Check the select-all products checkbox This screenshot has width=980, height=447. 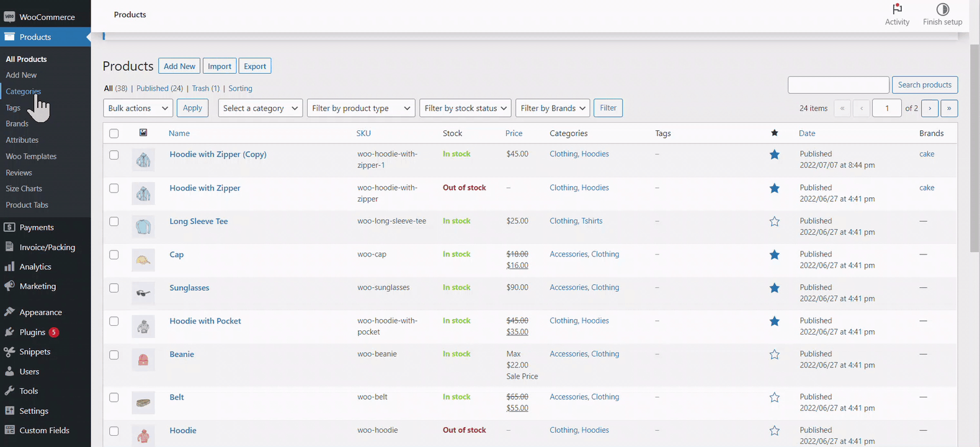114,133
